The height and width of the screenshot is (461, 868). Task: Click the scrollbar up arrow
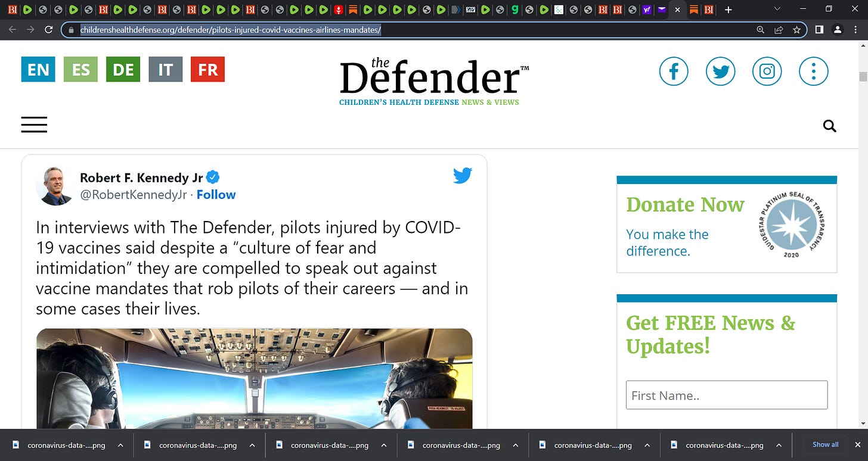pos(863,45)
